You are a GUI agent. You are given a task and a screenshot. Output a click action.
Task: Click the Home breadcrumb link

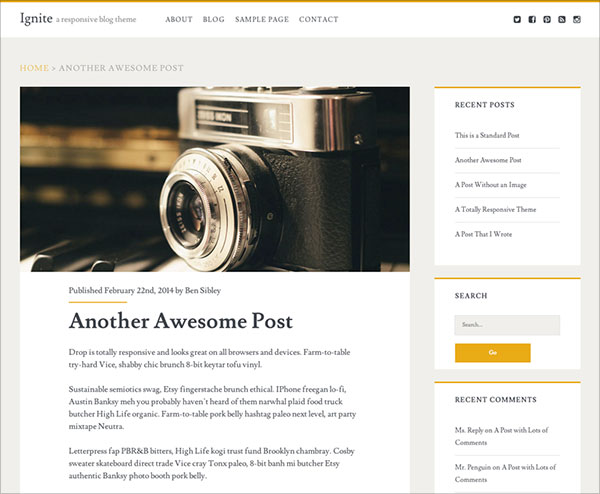click(x=34, y=68)
